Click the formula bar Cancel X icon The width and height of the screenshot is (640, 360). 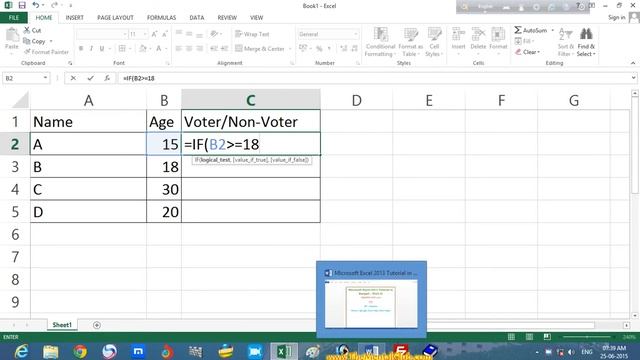[x=73, y=78]
